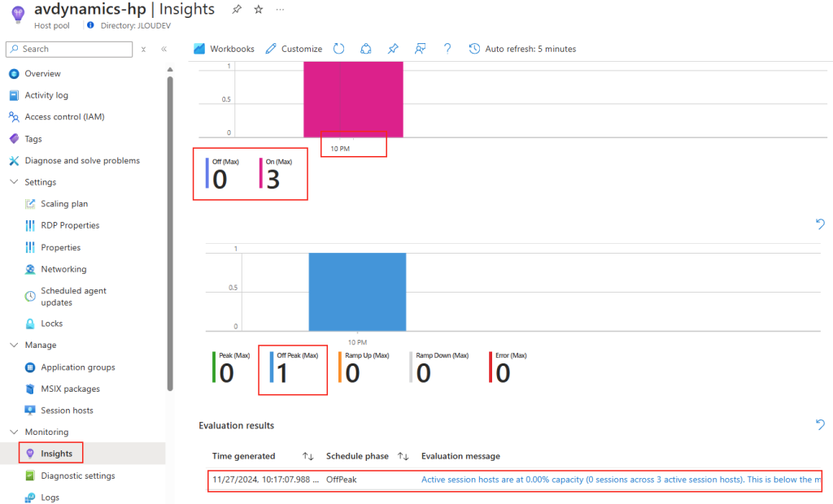Image resolution: width=833 pixels, height=504 pixels.
Task: Open Scheduled agent updates
Action: (73, 297)
